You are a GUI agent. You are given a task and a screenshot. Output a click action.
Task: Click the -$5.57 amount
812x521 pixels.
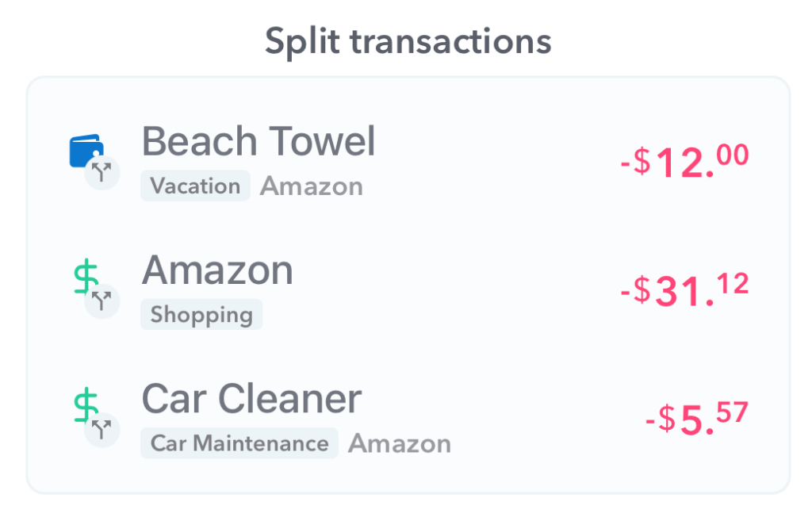tap(697, 419)
